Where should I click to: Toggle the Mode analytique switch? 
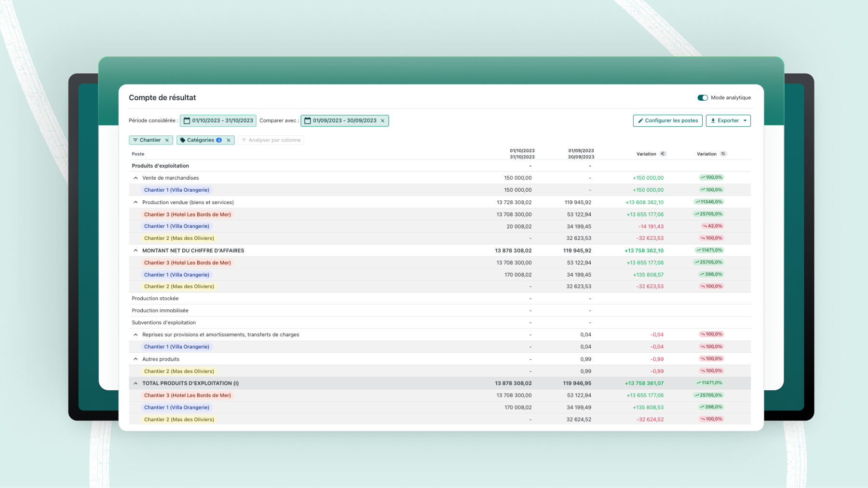point(702,98)
